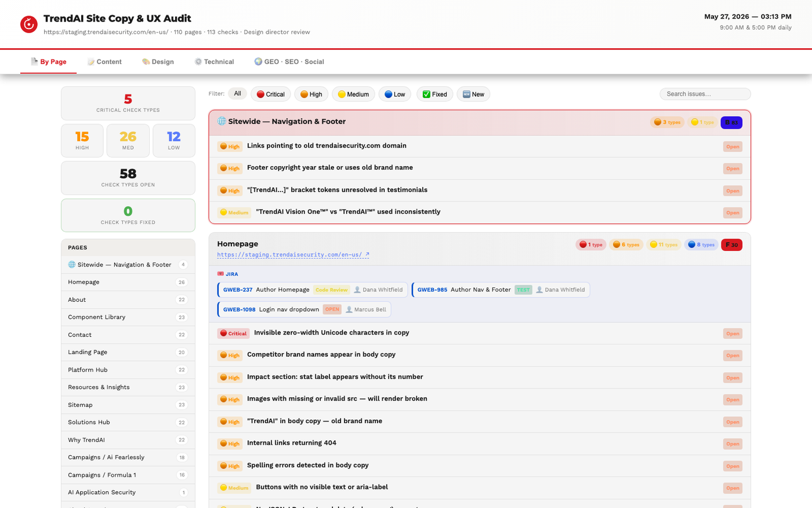The width and height of the screenshot is (812, 508).
Task: Click the Open status on the bracket tokens row
Action: pyautogui.click(x=733, y=190)
